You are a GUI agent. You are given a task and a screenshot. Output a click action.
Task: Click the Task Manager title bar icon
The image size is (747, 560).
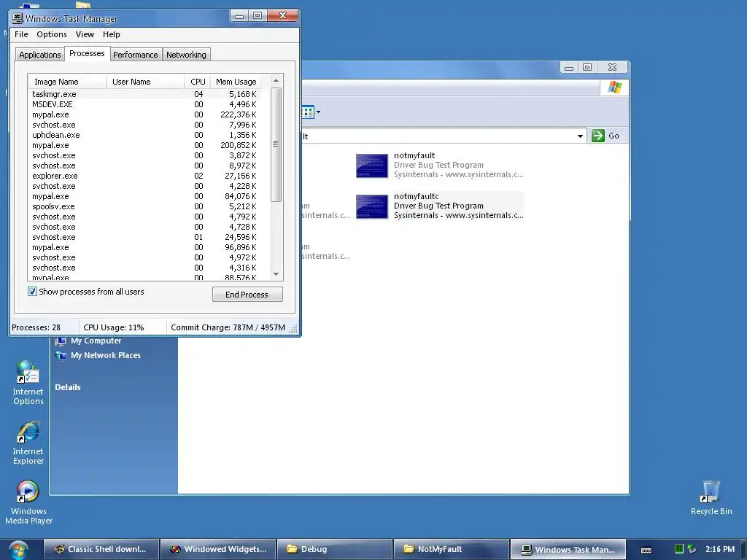18,18
